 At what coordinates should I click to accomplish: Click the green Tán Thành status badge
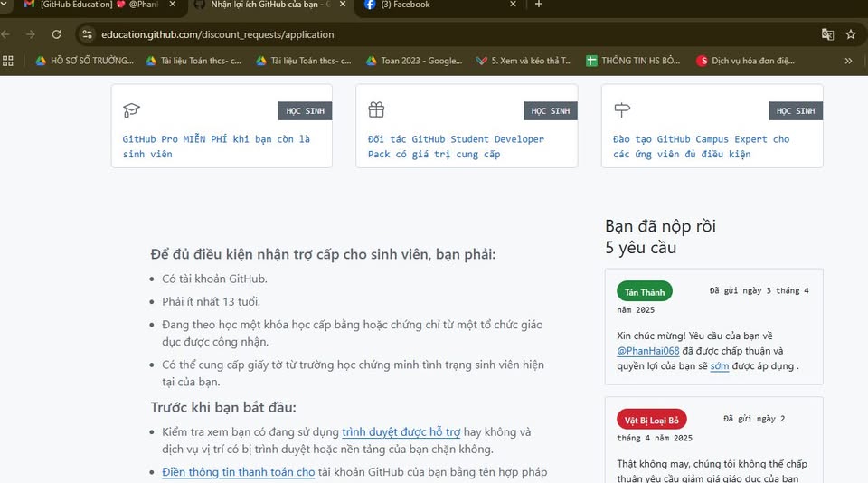[x=645, y=292]
